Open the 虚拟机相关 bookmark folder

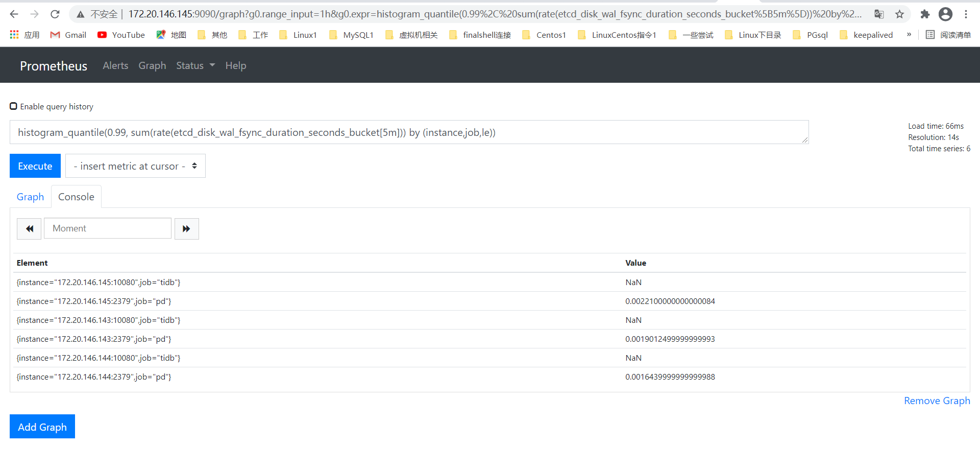pos(411,35)
